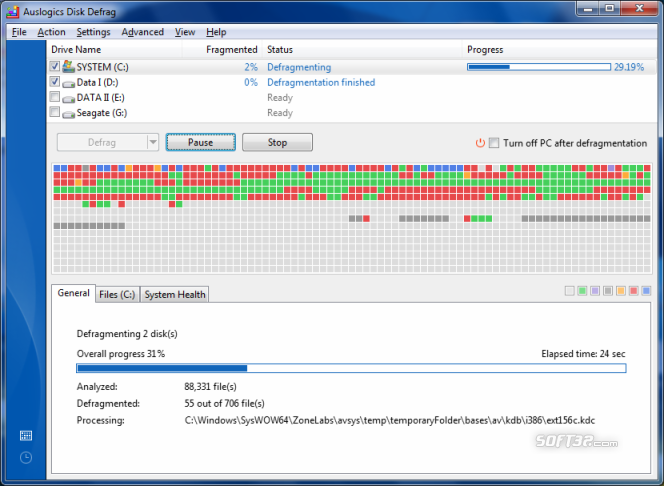Click the 88,331 file(s) analyzed value
664x486 pixels.
point(210,387)
